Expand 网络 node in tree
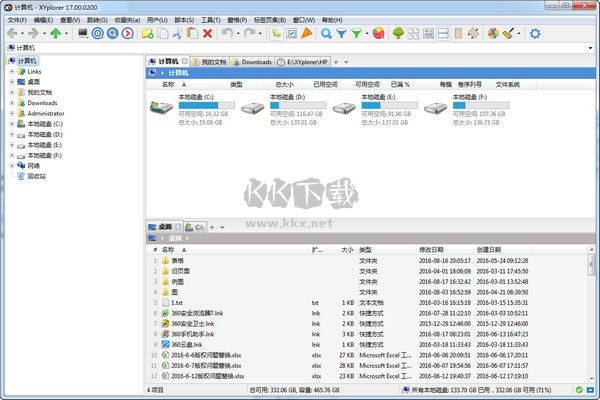The width and height of the screenshot is (600, 400). tap(12, 166)
